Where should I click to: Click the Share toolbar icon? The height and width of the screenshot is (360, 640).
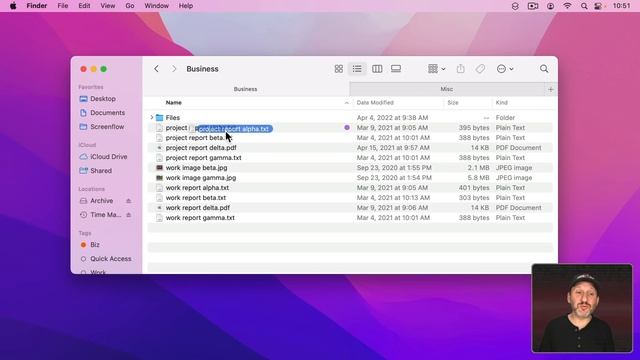pos(460,69)
